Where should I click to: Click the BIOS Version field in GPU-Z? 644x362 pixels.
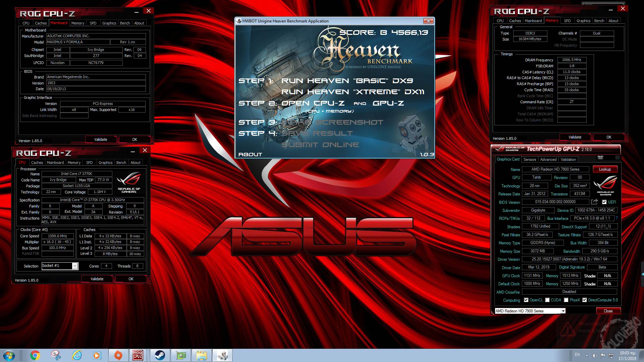(x=555, y=202)
